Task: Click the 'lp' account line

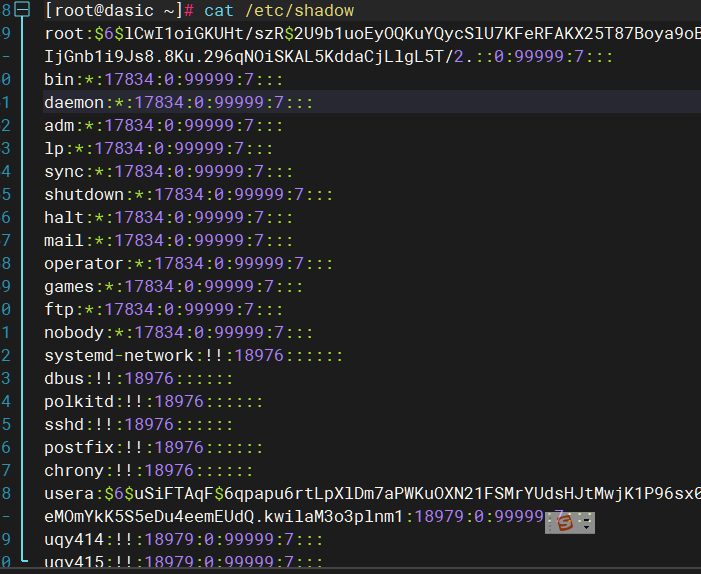Action: coord(159,148)
